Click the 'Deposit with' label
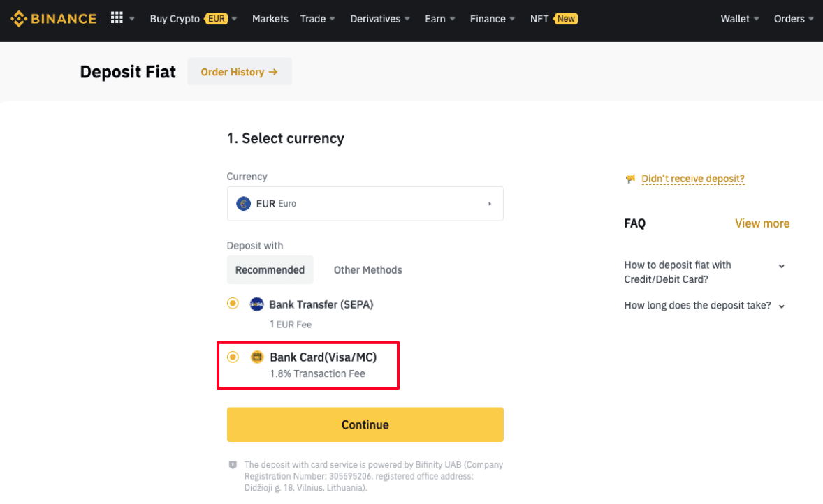Screen dimensions: 823x504 [x=254, y=246]
